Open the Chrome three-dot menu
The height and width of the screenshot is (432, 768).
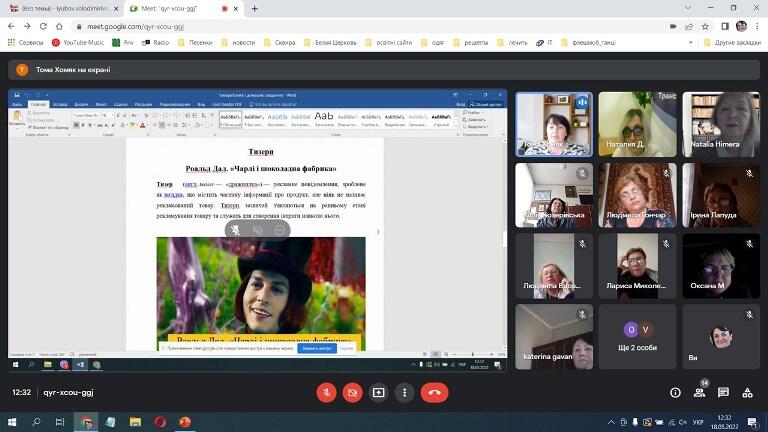[x=757, y=26]
